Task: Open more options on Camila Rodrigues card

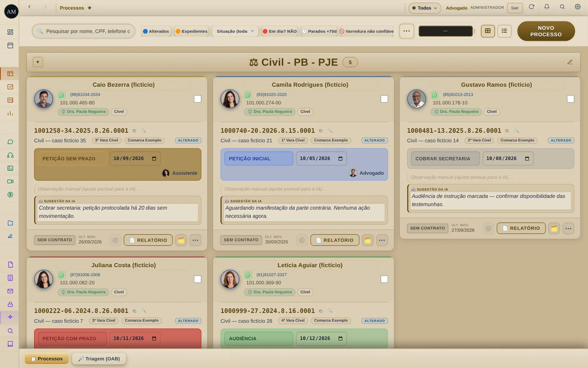Action: 382,240
